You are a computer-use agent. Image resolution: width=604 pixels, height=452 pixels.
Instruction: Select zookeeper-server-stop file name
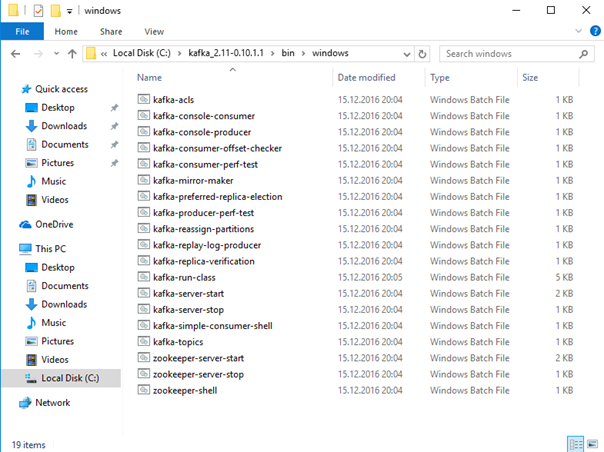pos(198,375)
